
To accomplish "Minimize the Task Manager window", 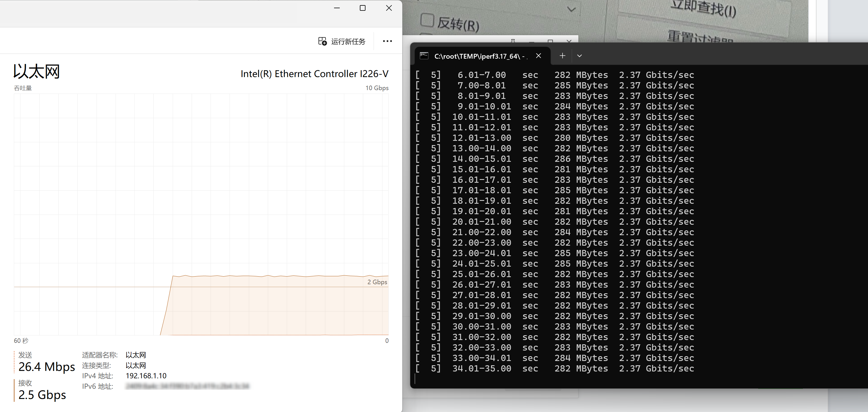I will pyautogui.click(x=337, y=8).
